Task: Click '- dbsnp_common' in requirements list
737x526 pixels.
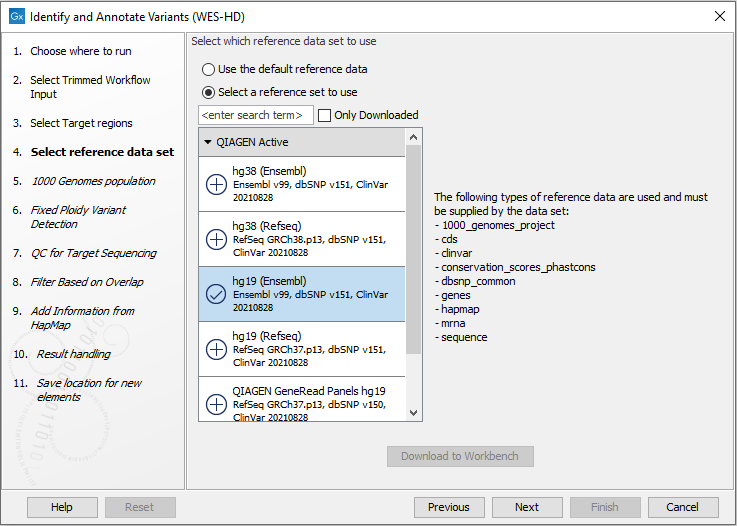Action: 475,281
